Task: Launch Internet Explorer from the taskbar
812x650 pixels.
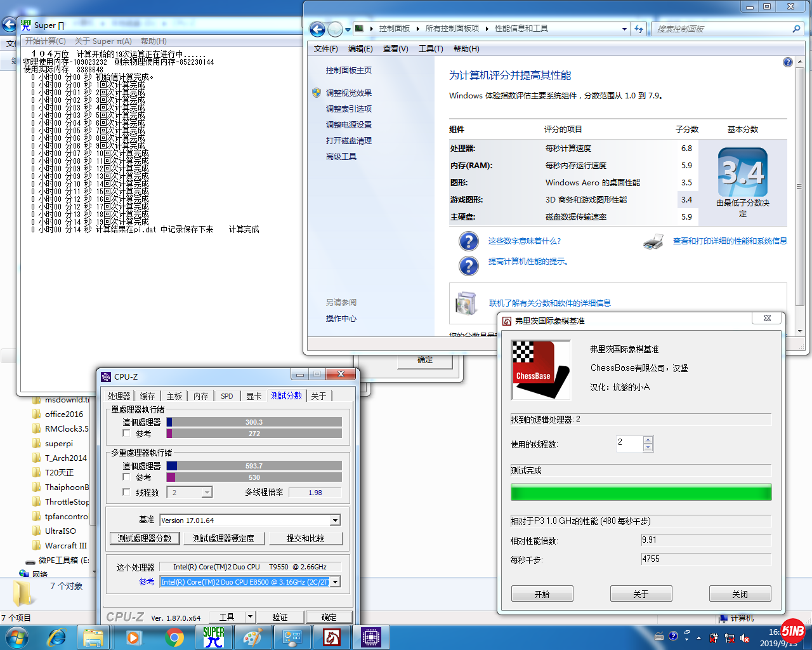Action: 56,637
